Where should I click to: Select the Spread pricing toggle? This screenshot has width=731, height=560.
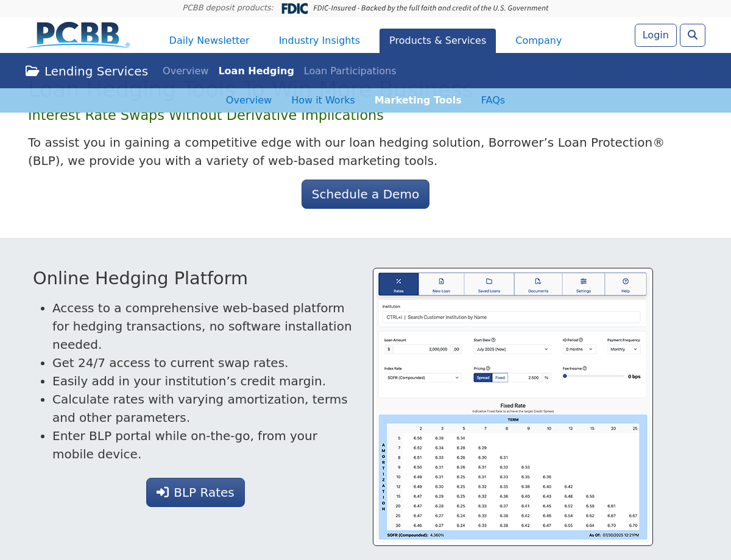(482, 377)
